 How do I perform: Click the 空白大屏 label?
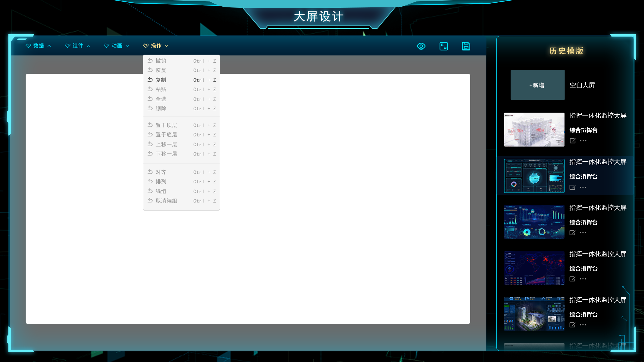coord(582,85)
